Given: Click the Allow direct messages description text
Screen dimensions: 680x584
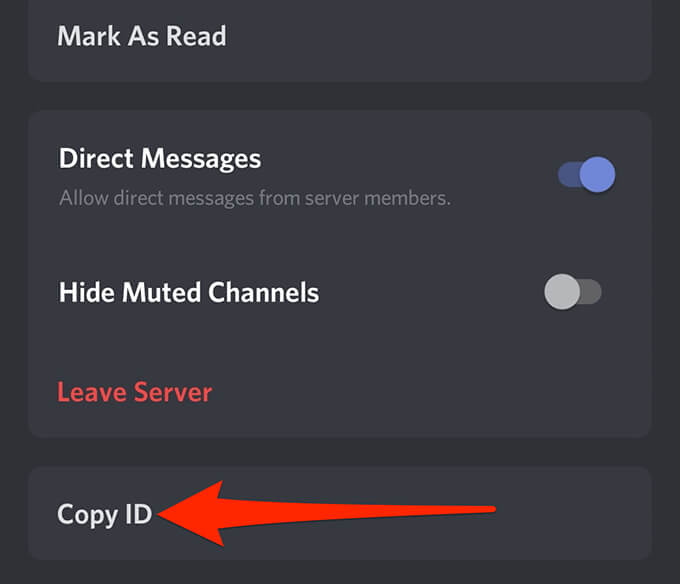Looking at the screenshot, I should pyautogui.click(x=255, y=199).
